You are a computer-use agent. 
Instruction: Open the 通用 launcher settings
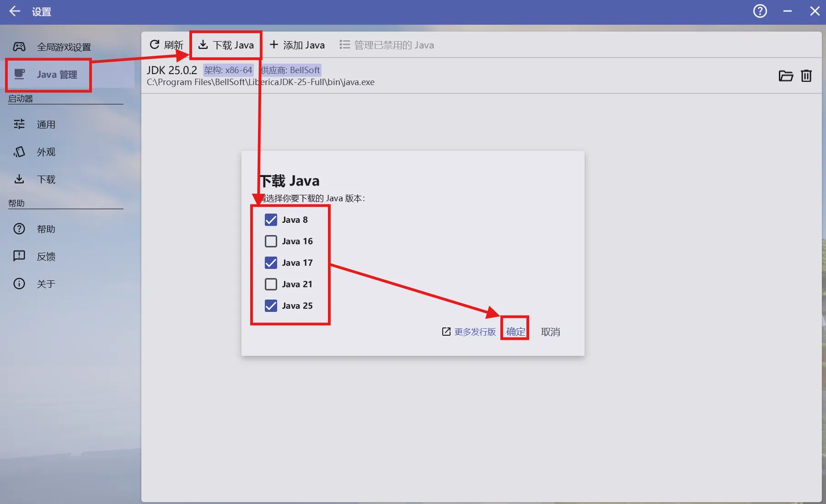[x=46, y=124]
